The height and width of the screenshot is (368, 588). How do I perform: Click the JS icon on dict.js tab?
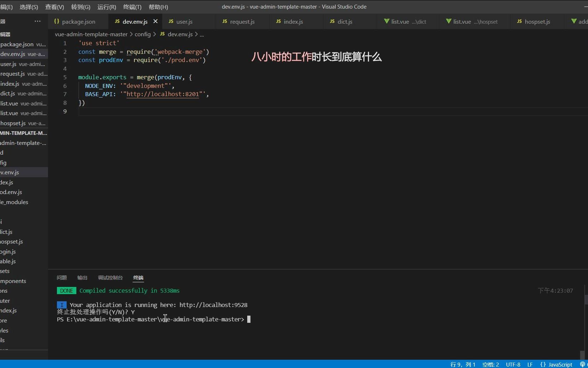[x=332, y=22]
